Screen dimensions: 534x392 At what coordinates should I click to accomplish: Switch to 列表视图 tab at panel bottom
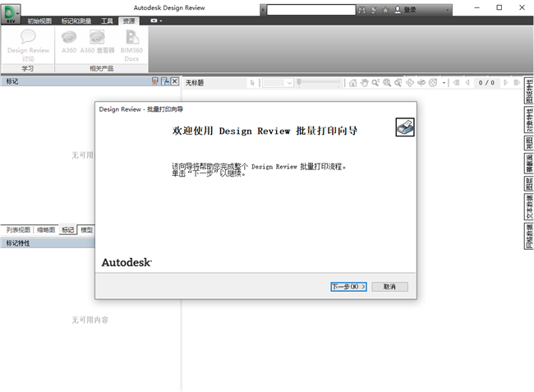point(18,230)
